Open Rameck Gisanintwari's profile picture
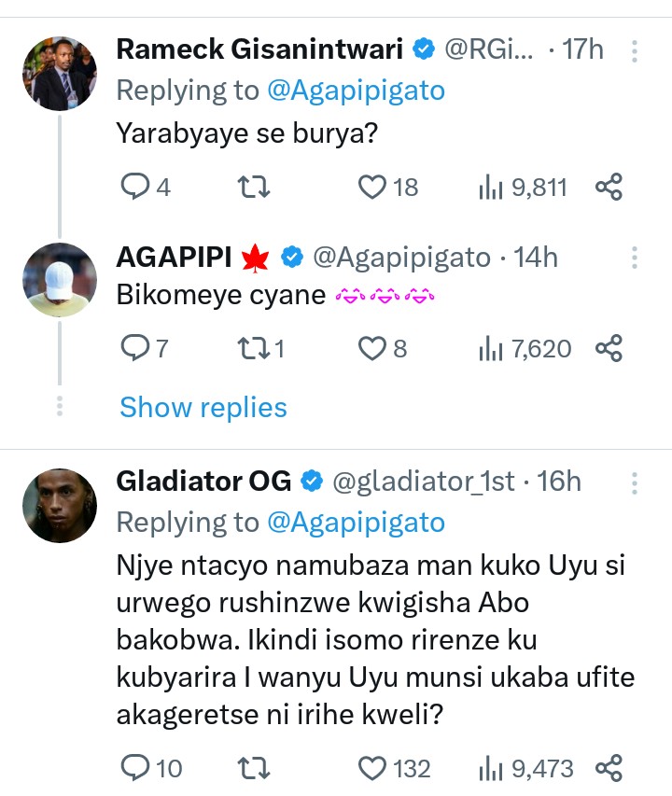 click(60, 74)
